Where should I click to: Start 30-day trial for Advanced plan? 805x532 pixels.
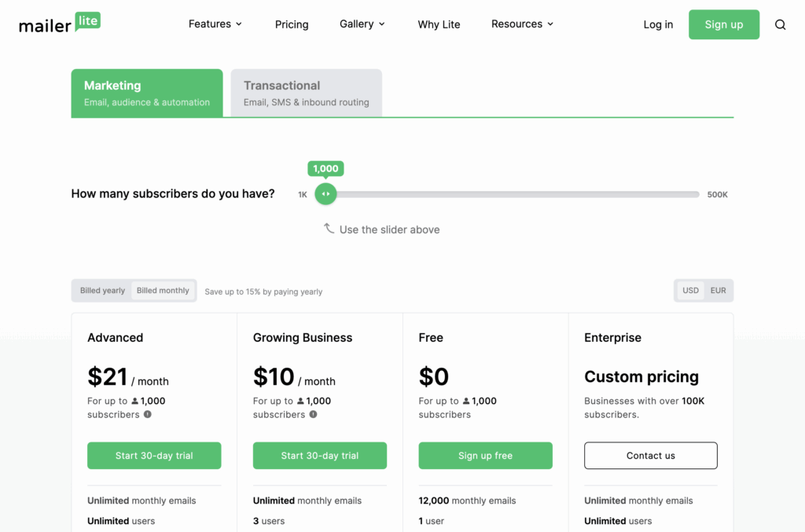pos(154,456)
